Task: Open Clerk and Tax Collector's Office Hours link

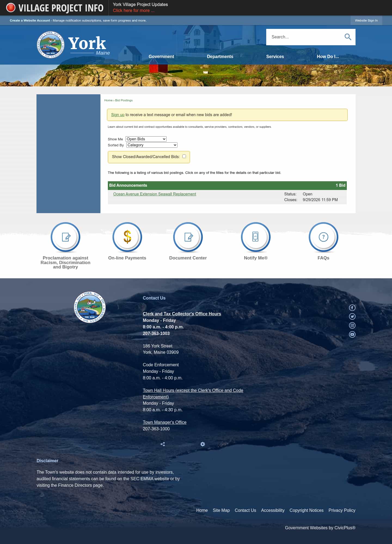Action: tap(182, 314)
